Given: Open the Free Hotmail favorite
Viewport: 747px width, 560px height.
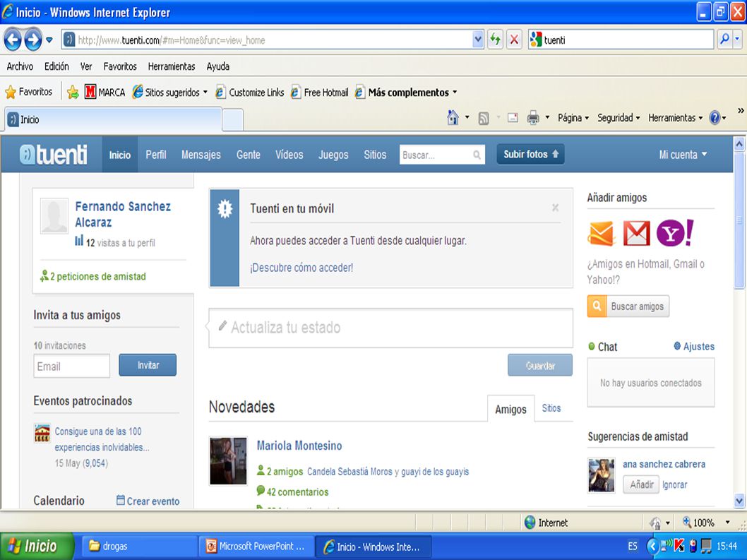Looking at the screenshot, I should (x=320, y=92).
